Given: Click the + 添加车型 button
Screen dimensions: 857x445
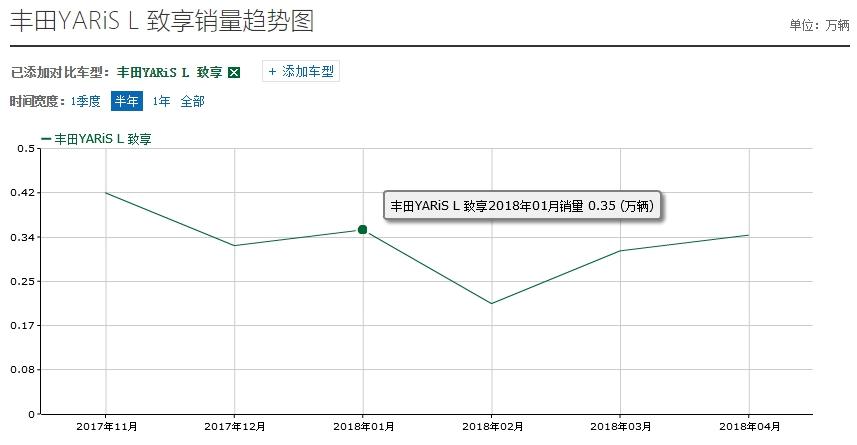Looking at the screenshot, I should tap(301, 72).
